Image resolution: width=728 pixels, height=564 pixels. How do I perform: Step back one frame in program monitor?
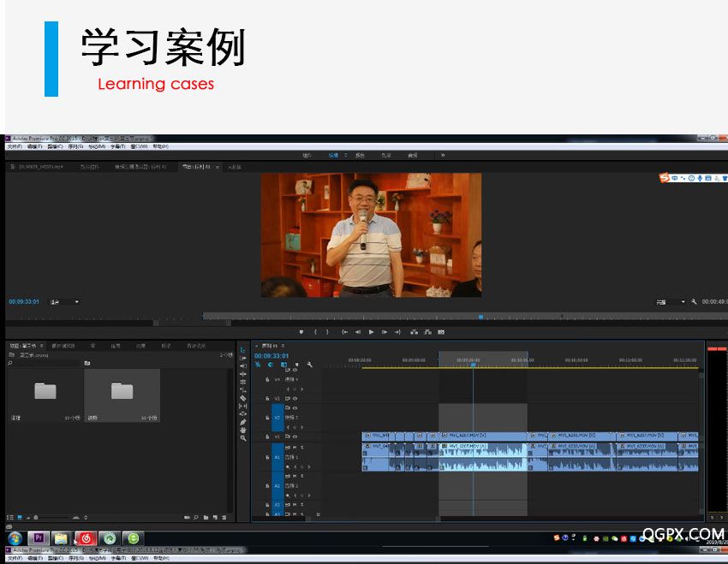358,332
